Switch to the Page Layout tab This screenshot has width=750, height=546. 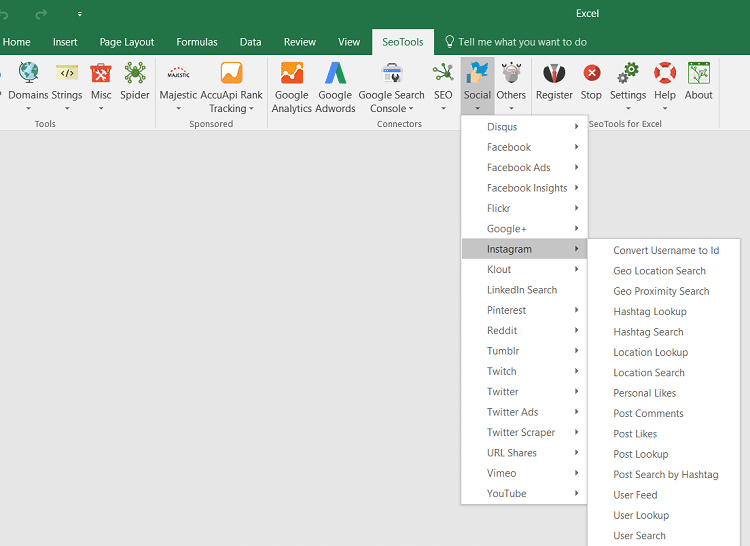(127, 42)
